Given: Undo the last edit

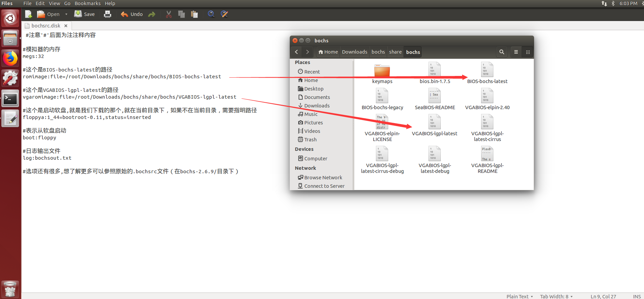Looking at the screenshot, I should pos(132,14).
